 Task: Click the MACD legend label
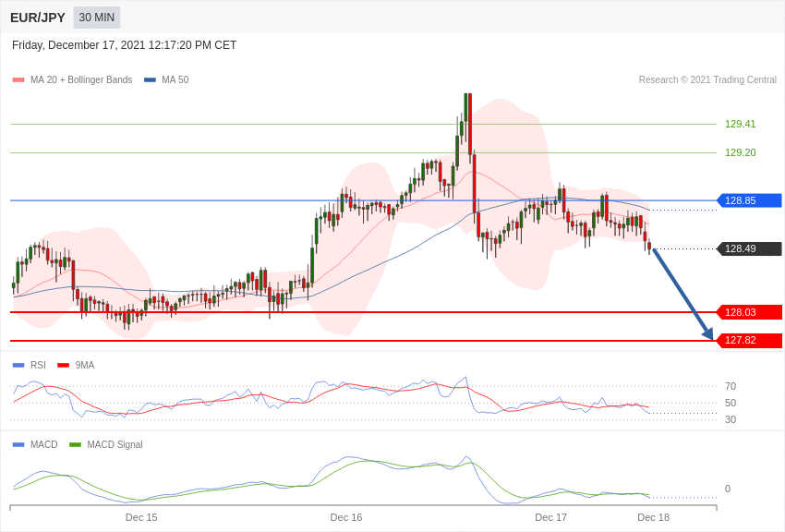click(x=44, y=444)
